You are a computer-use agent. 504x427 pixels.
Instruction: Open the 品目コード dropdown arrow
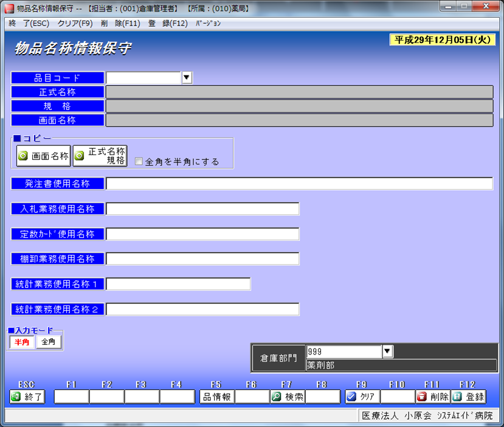point(187,77)
